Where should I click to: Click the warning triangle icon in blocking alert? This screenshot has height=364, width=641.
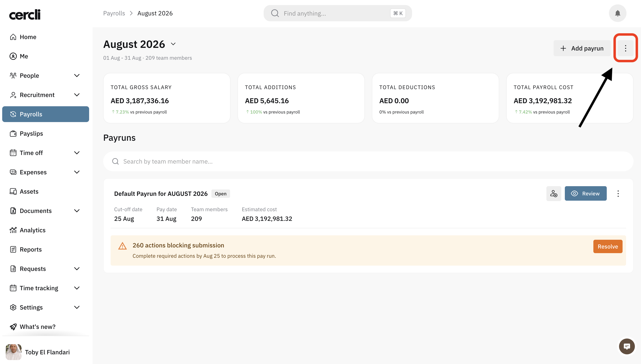tap(122, 246)
